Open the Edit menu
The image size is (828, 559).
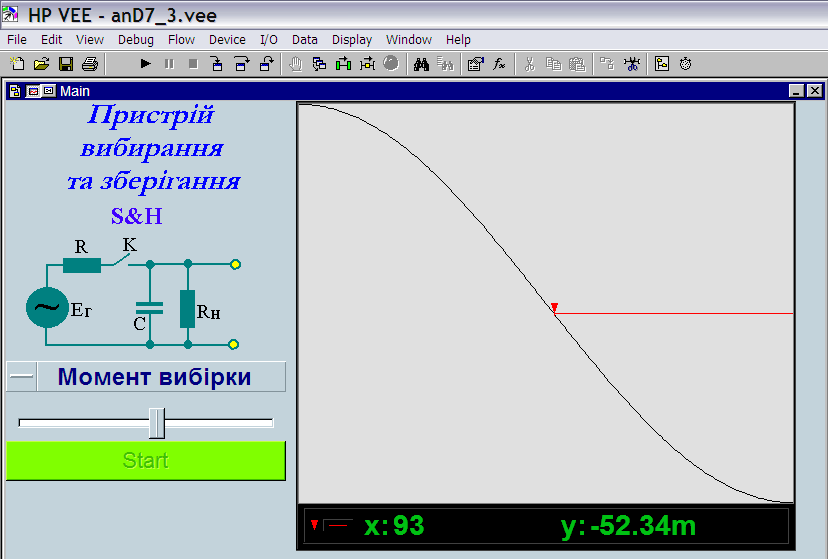click(51, 40)
